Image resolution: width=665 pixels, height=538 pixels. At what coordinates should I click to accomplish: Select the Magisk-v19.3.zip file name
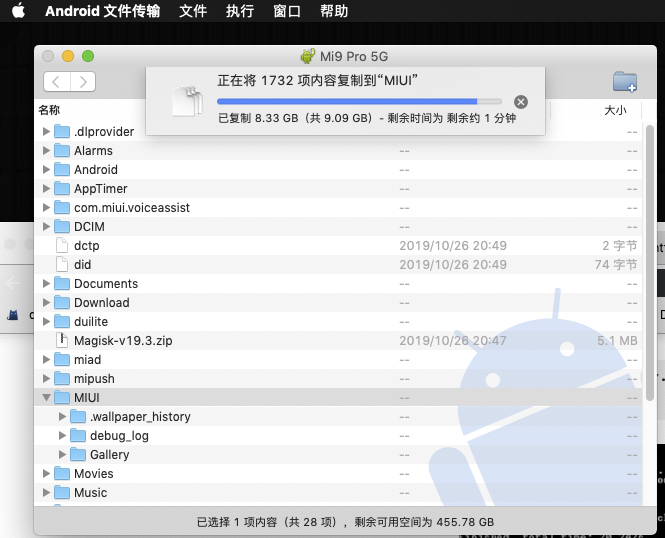(x=123, y=340)
